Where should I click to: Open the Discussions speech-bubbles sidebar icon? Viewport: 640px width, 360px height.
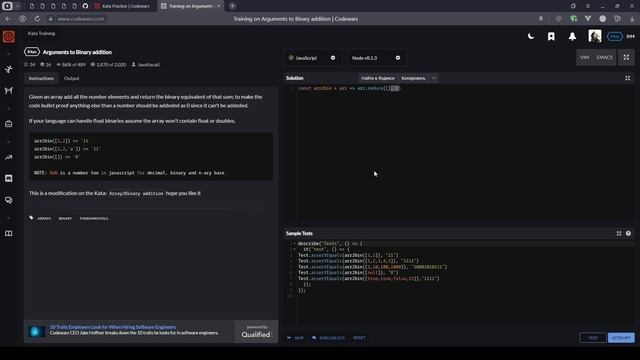click(x=9, y=200)
